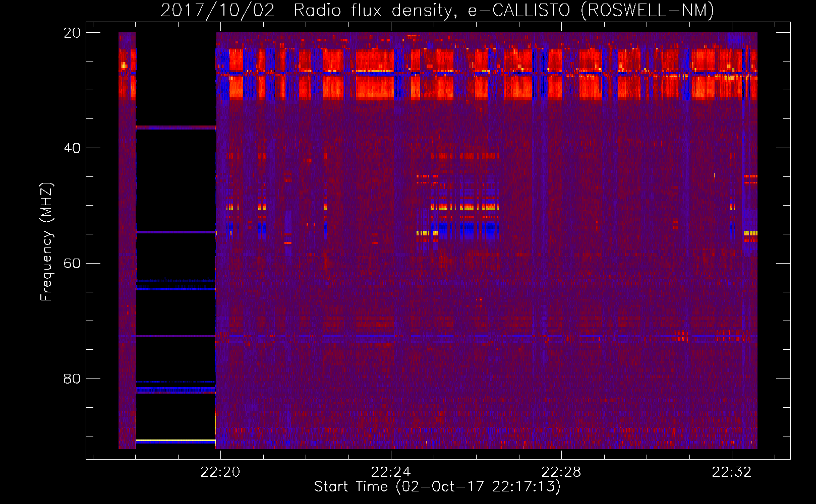Click the 22:20 time tick label
The image size is (816, 504).
click(220, 472)
